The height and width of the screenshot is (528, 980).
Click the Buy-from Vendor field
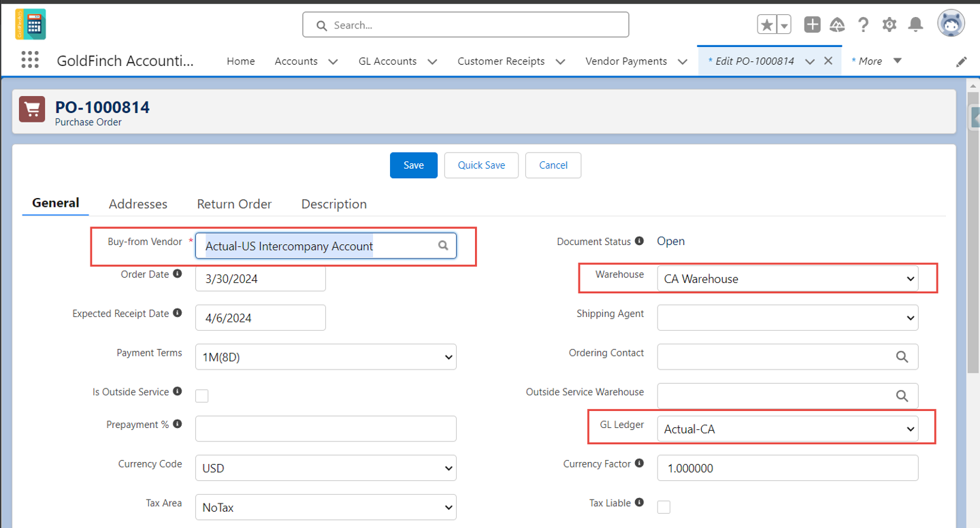click(x=325, y=246)
